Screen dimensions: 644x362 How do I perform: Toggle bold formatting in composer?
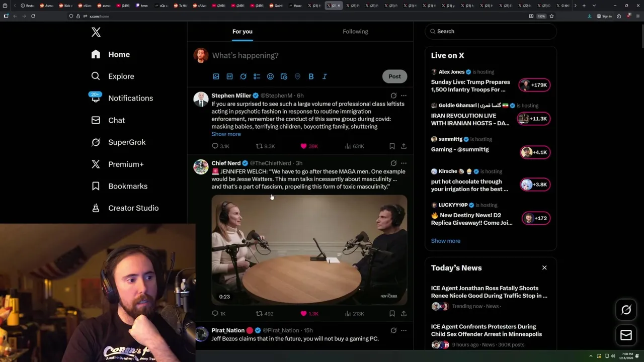click(x=311, y=76)
